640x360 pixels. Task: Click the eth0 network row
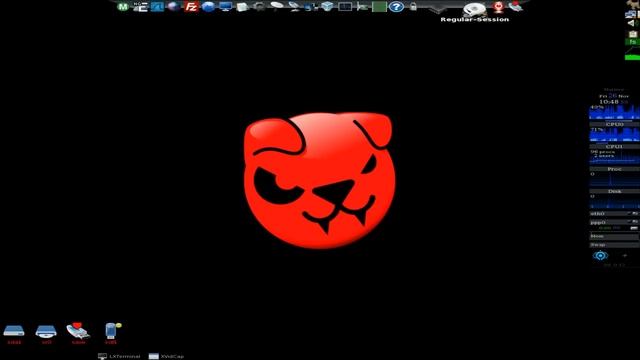point(614,213)
